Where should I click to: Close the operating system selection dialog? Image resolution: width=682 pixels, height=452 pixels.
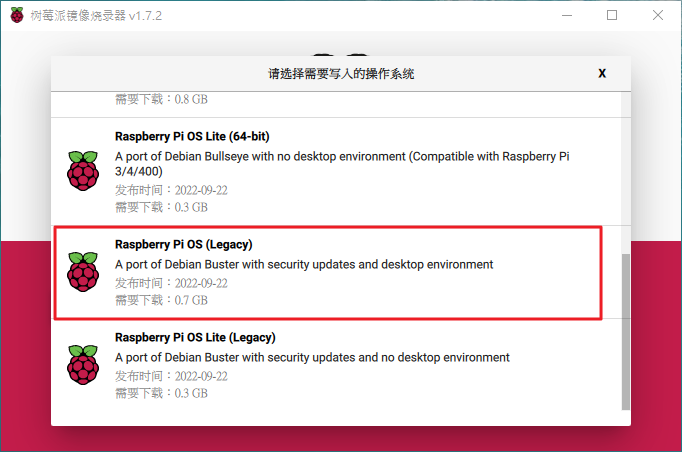pyautogui.click(x=602, y=73)
